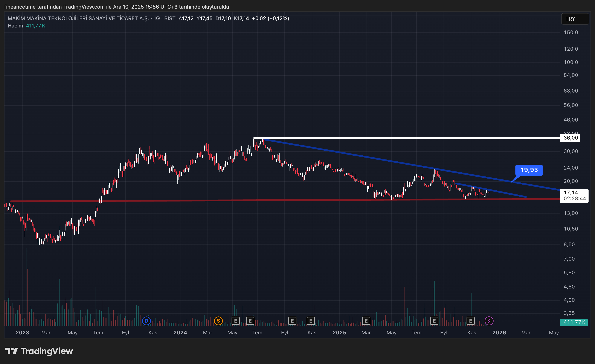Click the TradingView logo
Viewport: 595px width, 364px height.
point(39,351)
